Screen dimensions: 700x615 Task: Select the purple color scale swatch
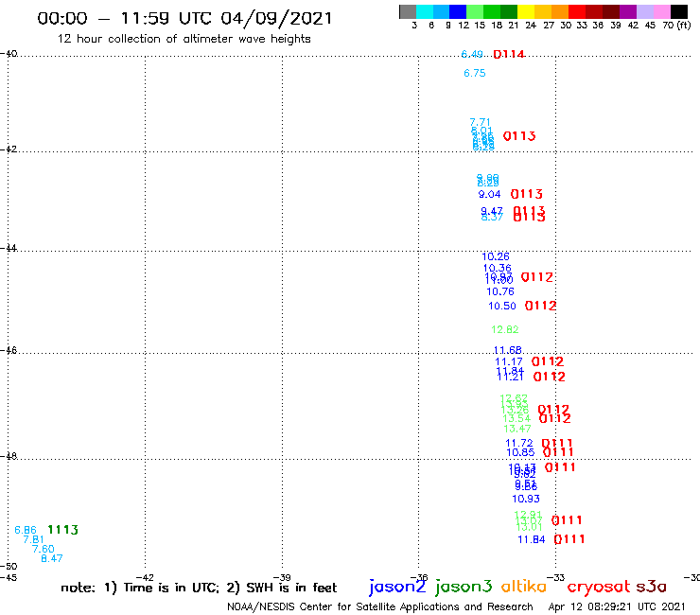pyautogui.click(x=628, y=11)
